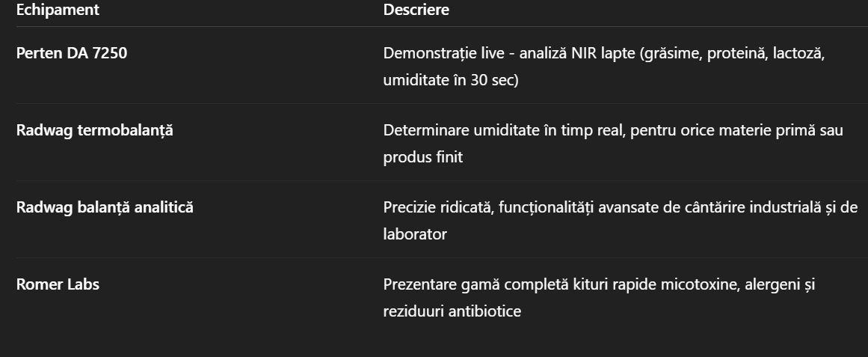Click the word "laborator"
Screen dimensions: 868x357
[x=415, y=234]
